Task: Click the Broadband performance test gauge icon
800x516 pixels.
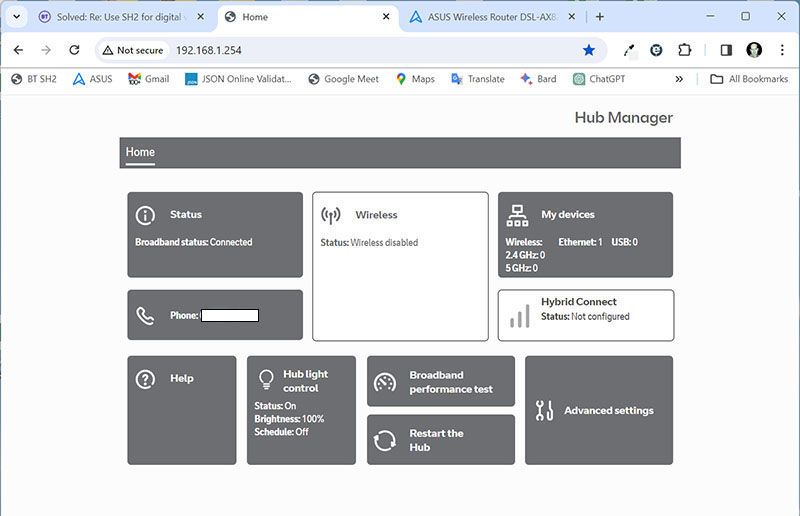Action: pos(385,383)
